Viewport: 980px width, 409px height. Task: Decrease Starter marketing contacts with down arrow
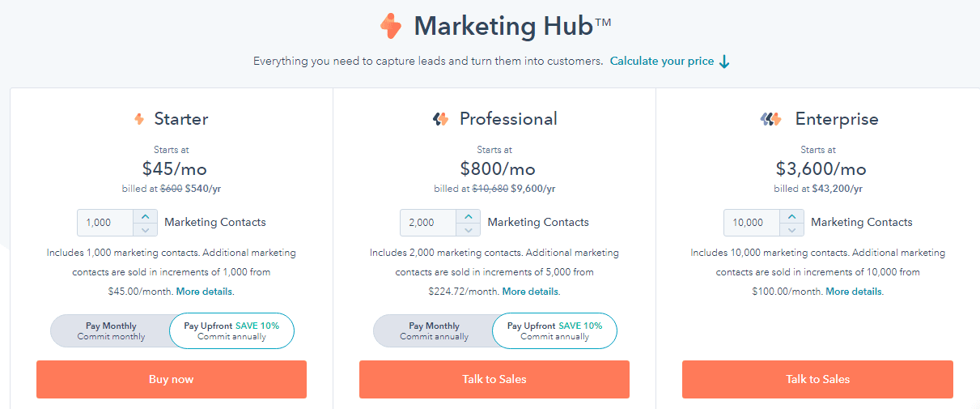pyautogui.click(x=146, y=229)
